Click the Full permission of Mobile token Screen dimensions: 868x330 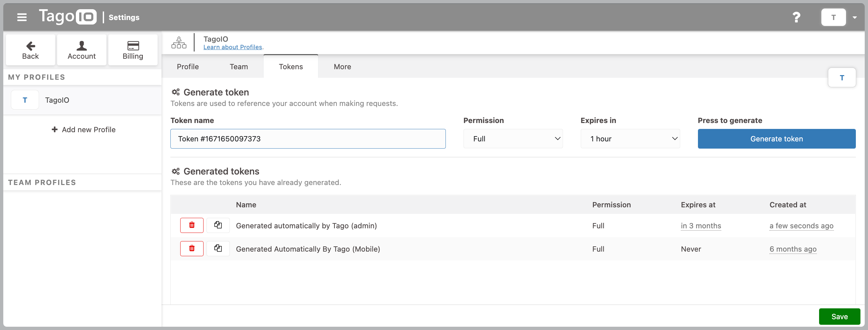tap(598, 249)
